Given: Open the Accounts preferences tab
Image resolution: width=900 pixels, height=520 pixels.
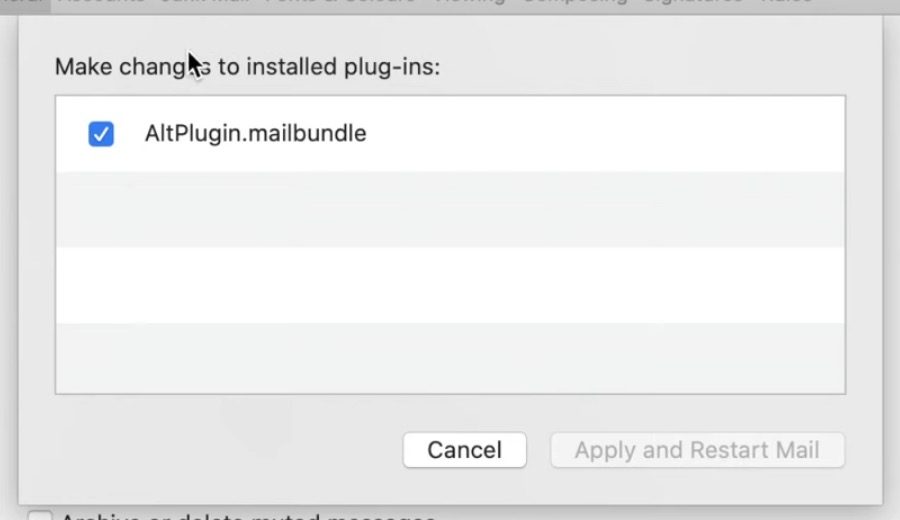Looking at the screenshot, I should tap(101, 2).
